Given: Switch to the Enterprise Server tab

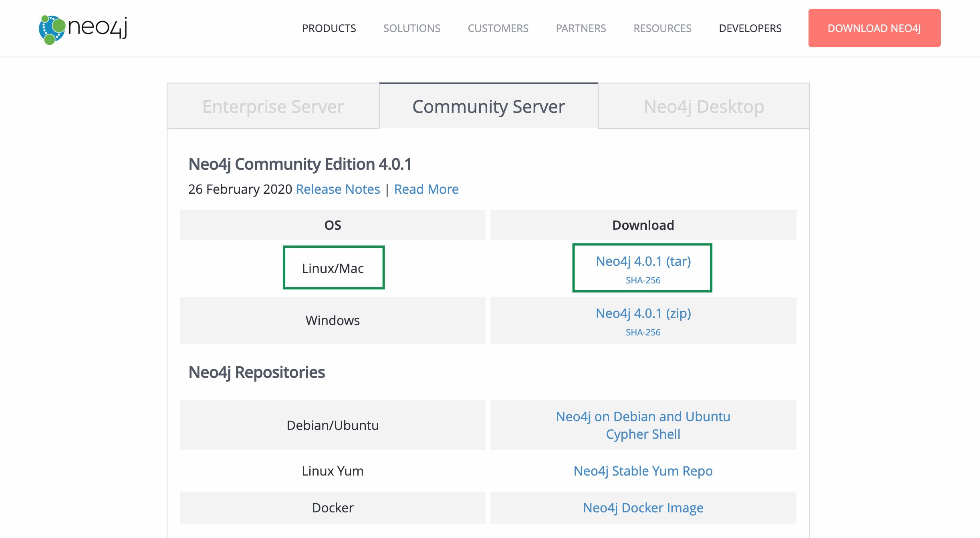Looking at the screenshot, I should coord(273,106).
